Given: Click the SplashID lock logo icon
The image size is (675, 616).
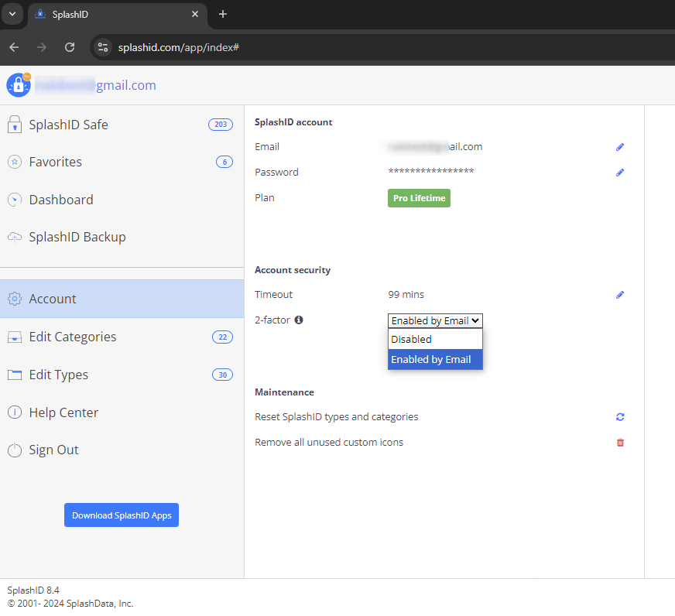Looking at the screenshot, I should click(19, 85).
